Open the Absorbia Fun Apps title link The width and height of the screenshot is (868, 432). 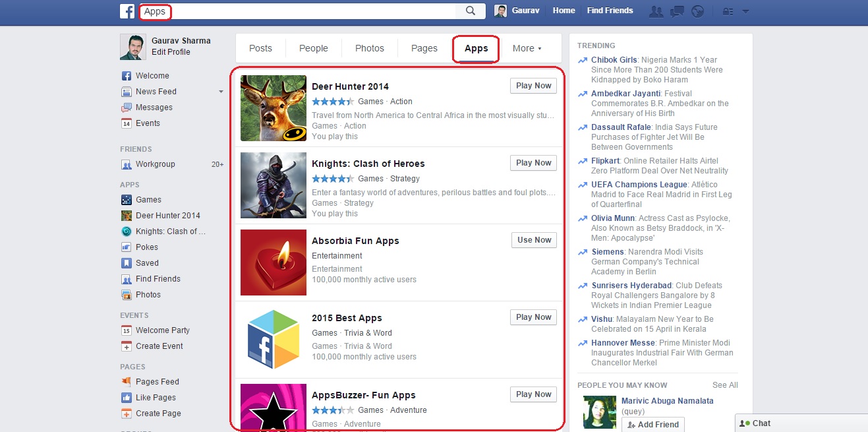click(x=355, y=241)
